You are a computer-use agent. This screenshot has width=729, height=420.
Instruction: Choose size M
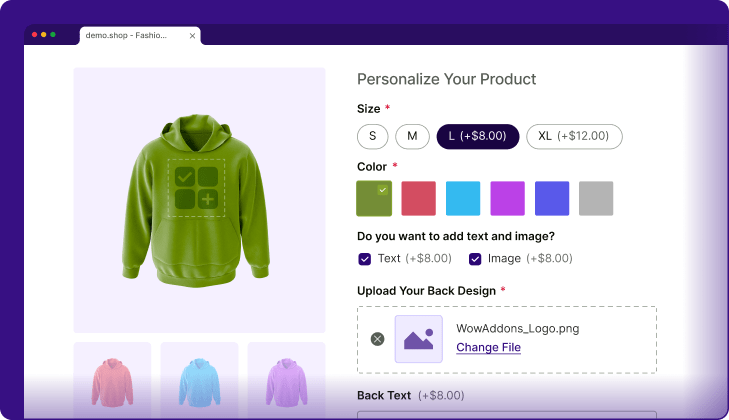pyautogui.click(x=412, y=136)
